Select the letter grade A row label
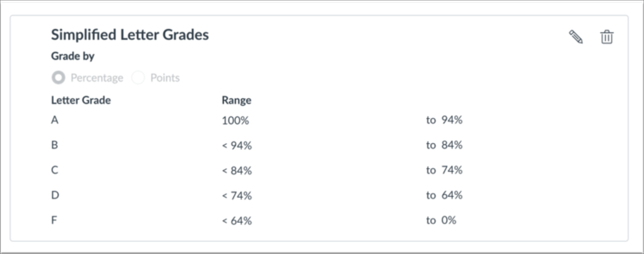 coord(55,120)
